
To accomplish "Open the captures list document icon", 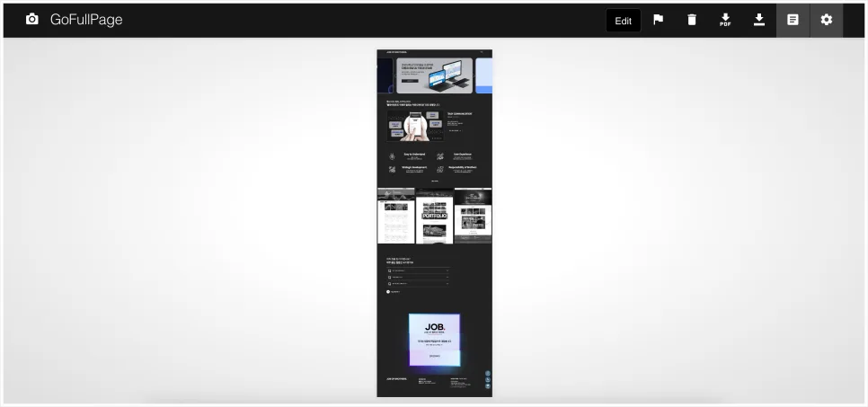I will (793, 20).
